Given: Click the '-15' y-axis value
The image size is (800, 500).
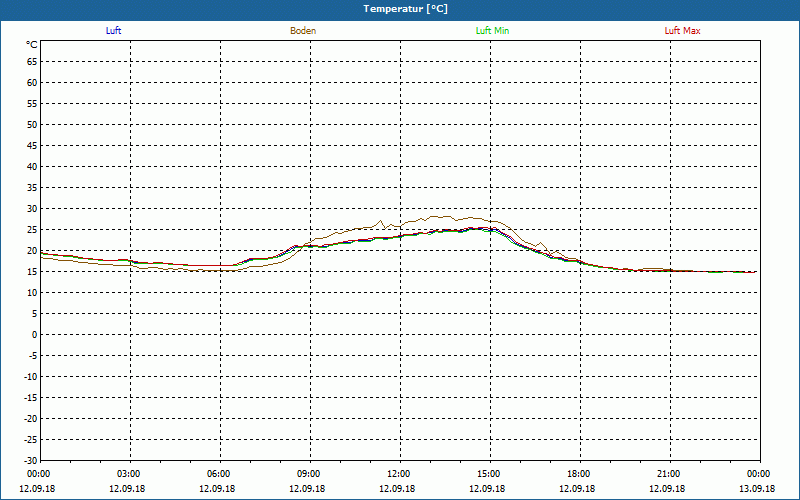Looking at the screenshot, I should click(30, 397).
